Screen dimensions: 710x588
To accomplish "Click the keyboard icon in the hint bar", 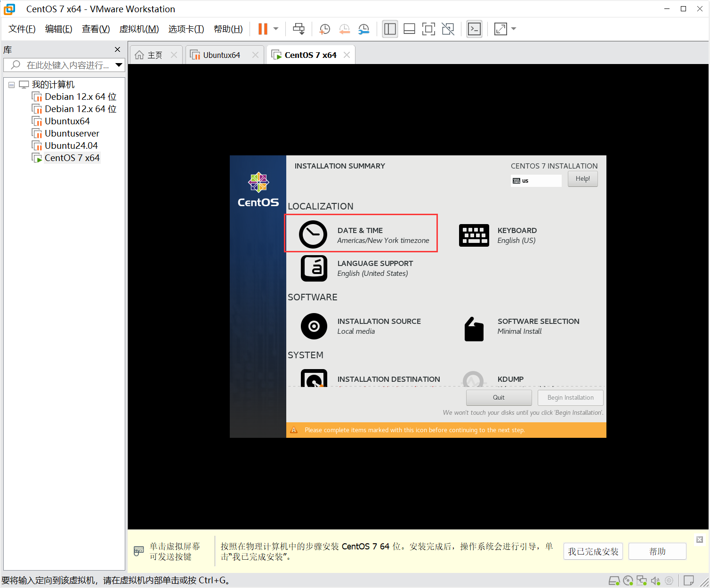I will click(139, 551).
